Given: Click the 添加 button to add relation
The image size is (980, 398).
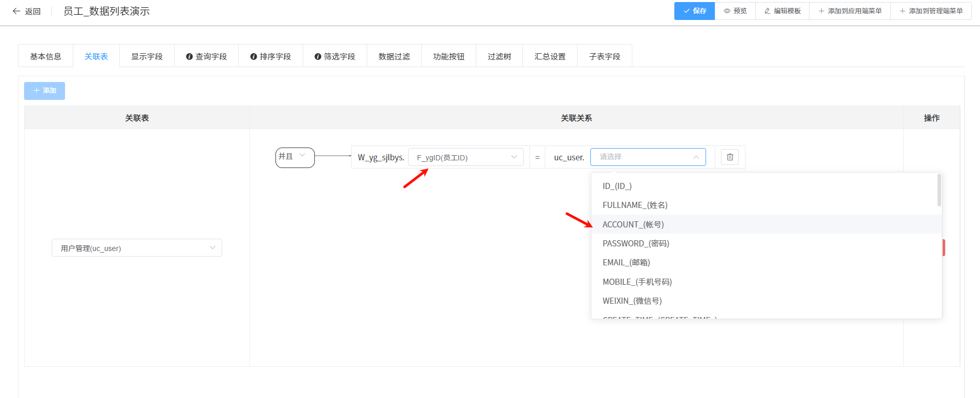Looking at the screenshot, I should [45, 91].
